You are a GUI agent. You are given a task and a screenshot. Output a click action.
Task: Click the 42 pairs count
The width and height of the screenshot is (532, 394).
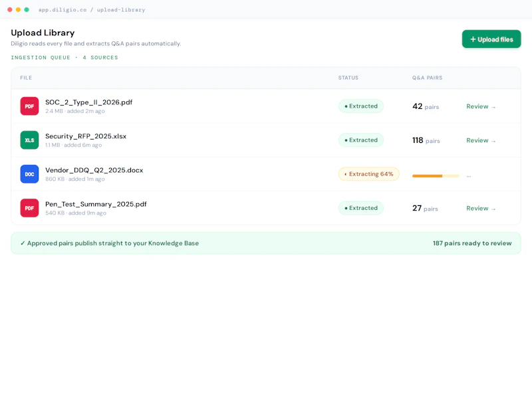[x=426, y=106]
